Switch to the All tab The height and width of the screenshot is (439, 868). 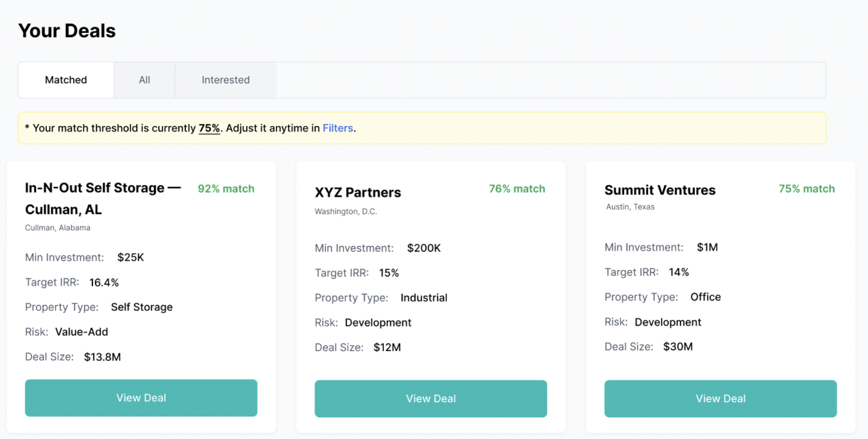[x=144, y=80]
